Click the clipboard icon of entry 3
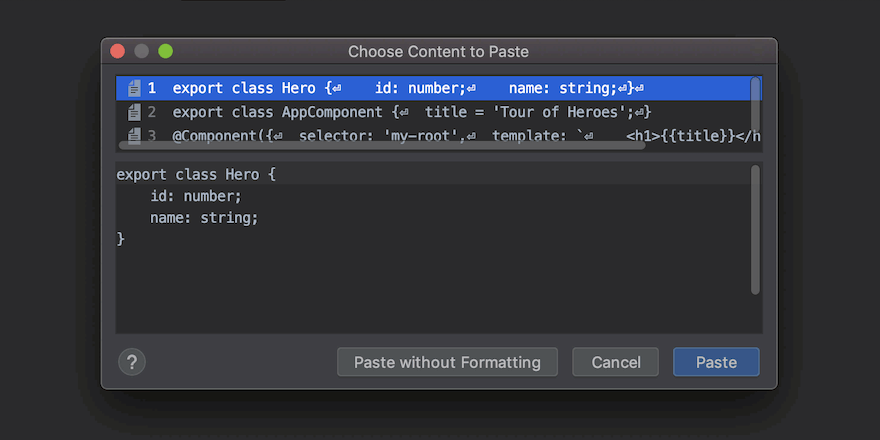880x440 pixels. tap(134, 135)
